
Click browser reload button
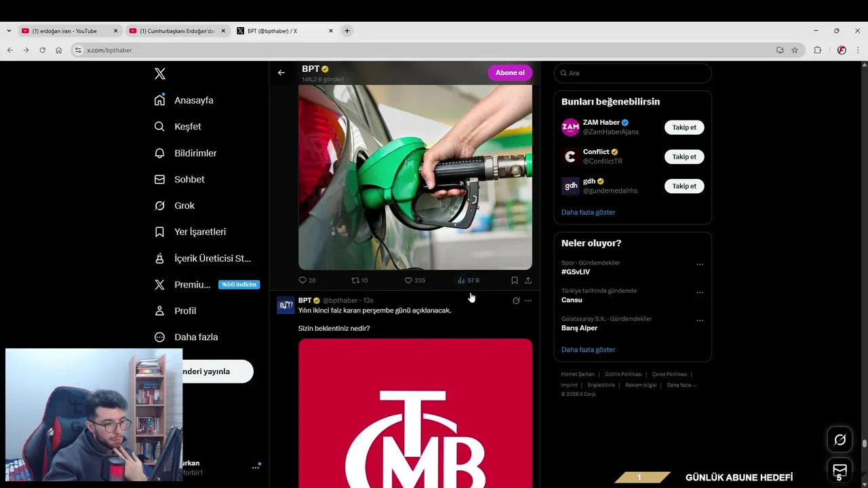click(42, 50)
